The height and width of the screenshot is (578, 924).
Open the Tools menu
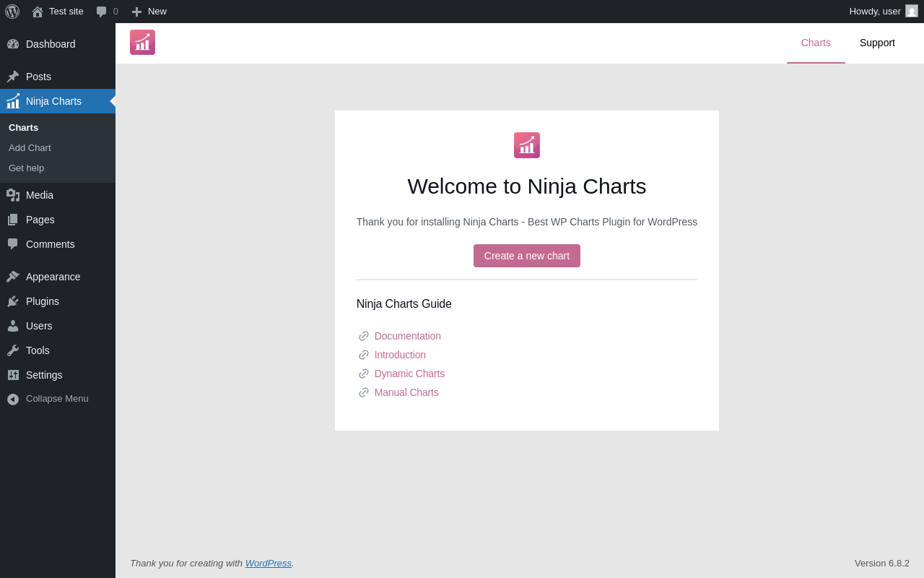tap(58, 350)
